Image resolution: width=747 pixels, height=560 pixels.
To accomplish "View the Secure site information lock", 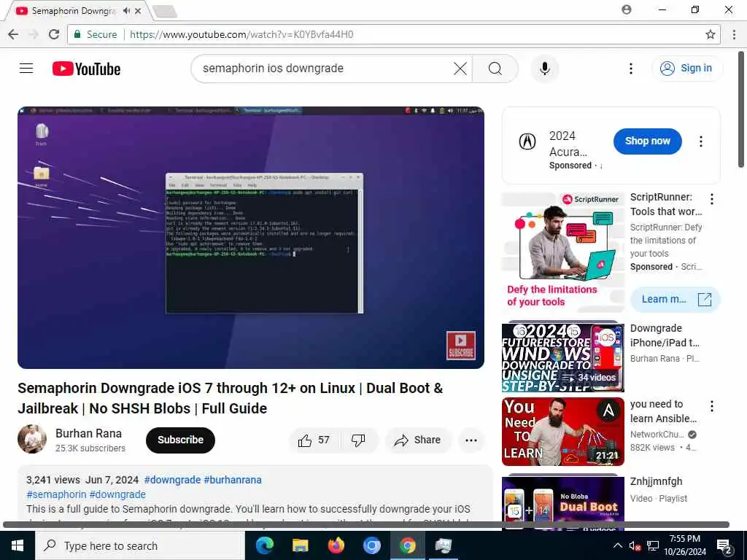I will [95, 34].
